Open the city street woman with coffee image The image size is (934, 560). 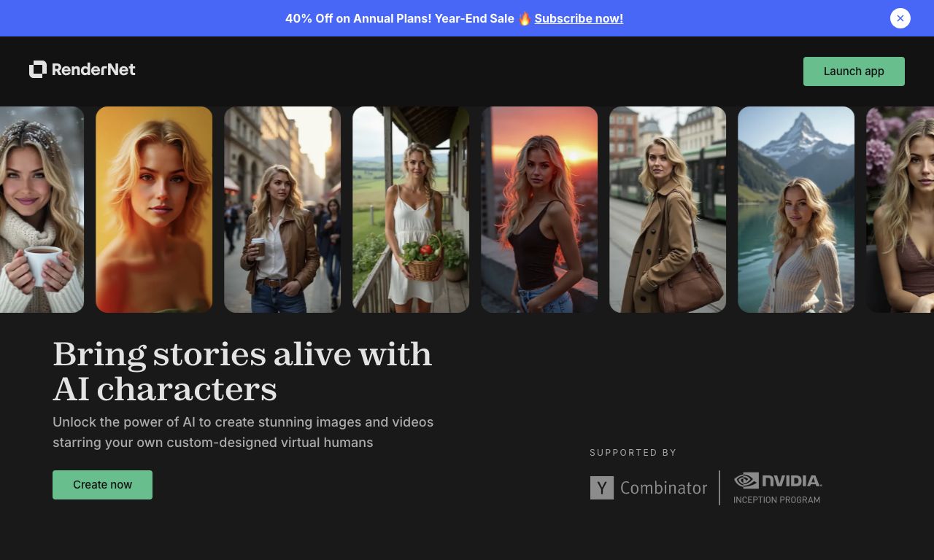point(282,210)
